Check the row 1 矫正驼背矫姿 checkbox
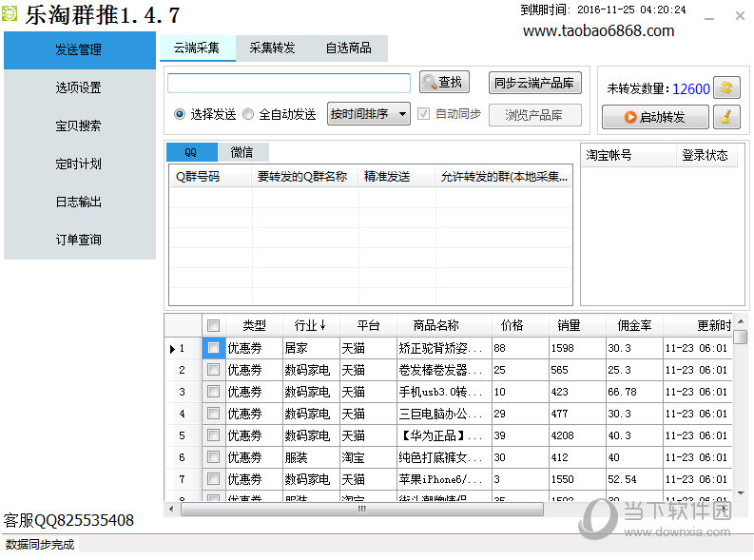Viewport: 754px width, 560px height. [x=214, y=348]
